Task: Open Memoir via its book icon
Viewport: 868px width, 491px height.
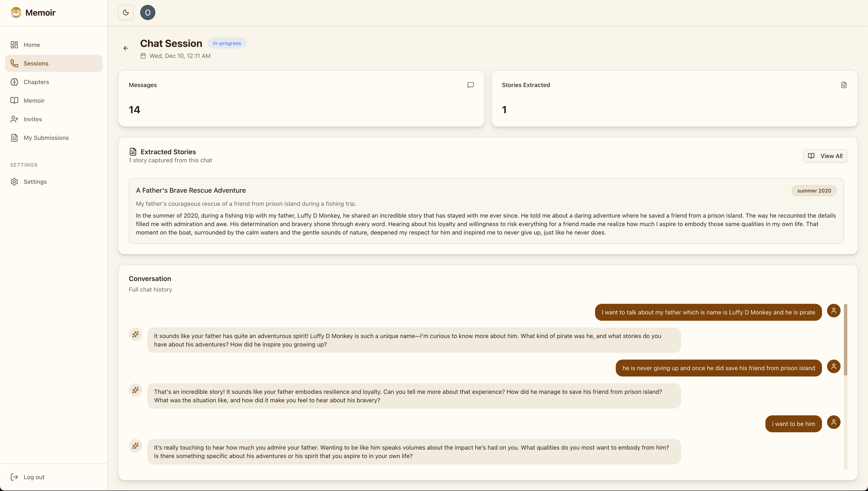Action: pyautogui.click(x=14, y=101)
